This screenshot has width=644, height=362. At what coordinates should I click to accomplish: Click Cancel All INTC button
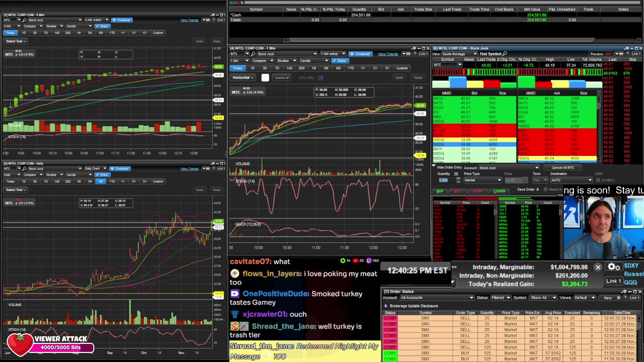[x=562, y=168]
